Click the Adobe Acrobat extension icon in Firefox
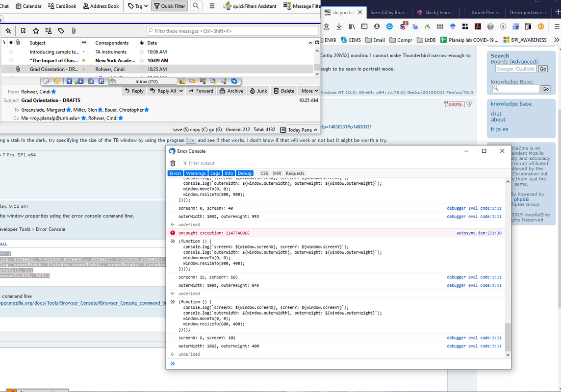This screenshot has height=392, width=561. (478, 26)
